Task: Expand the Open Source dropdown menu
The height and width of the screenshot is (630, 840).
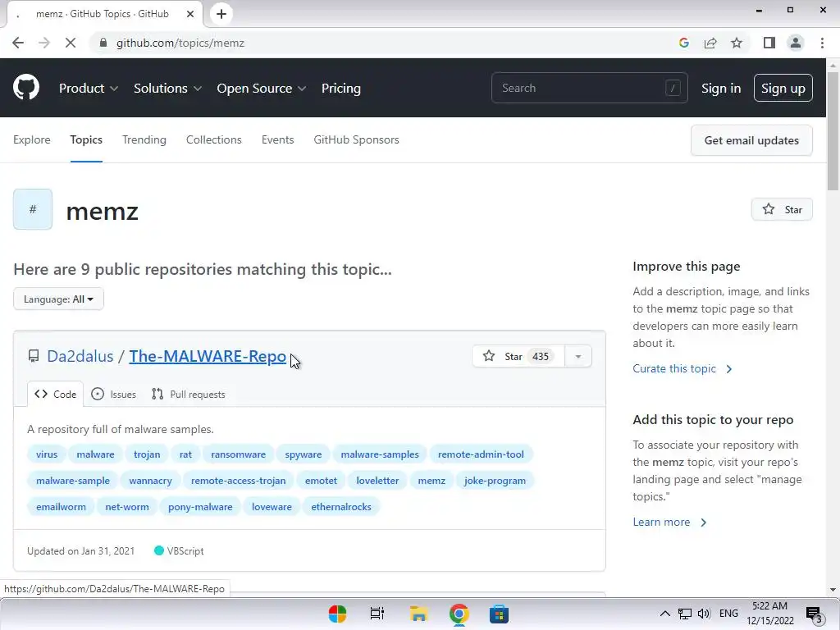Action: click(x=262, y=88)
